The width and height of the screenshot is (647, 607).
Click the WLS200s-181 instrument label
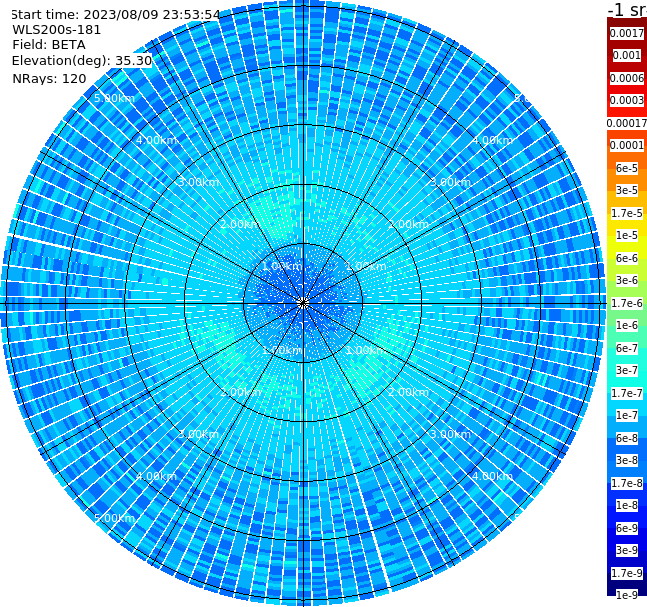(57, 30)
